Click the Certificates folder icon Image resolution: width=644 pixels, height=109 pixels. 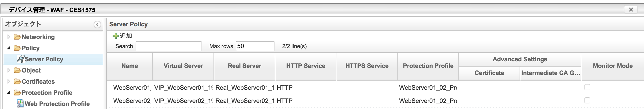(17, 82)
